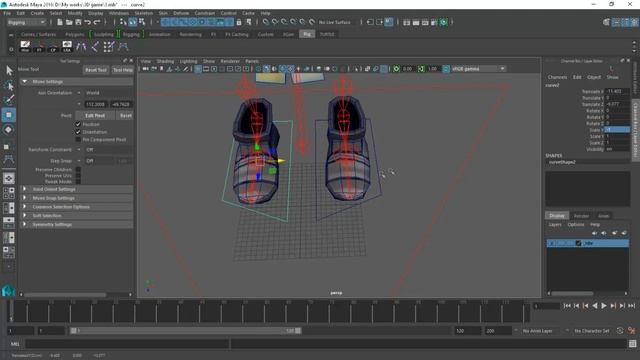Click the New Scene icon
The height and width of the screenshot is (360, 640).
coord(60,22)
